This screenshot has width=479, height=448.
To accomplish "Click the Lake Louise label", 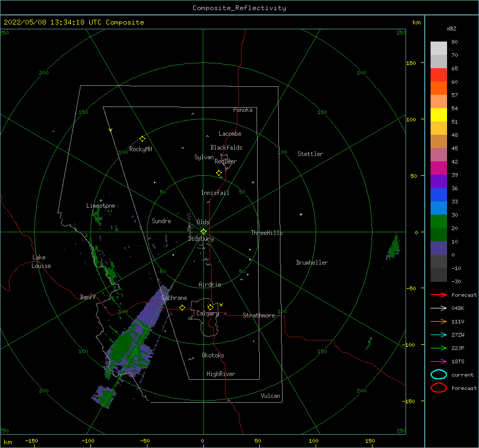I will tap(41, 262).
